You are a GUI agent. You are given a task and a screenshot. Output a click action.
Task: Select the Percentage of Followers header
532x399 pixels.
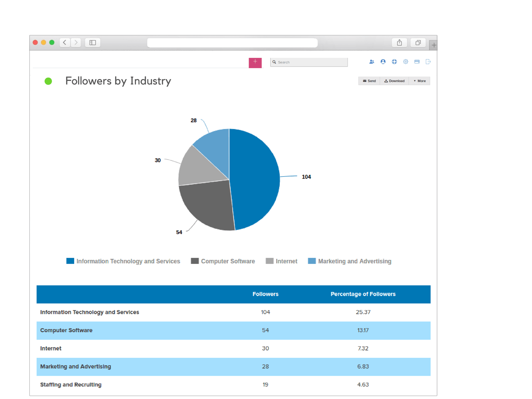[x=363, y=294]
